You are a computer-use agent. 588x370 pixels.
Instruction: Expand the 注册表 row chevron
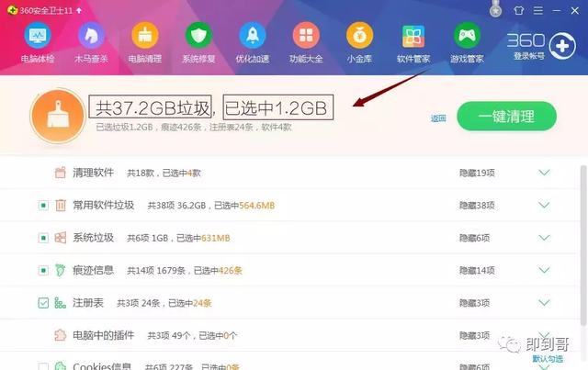(544, 303)
